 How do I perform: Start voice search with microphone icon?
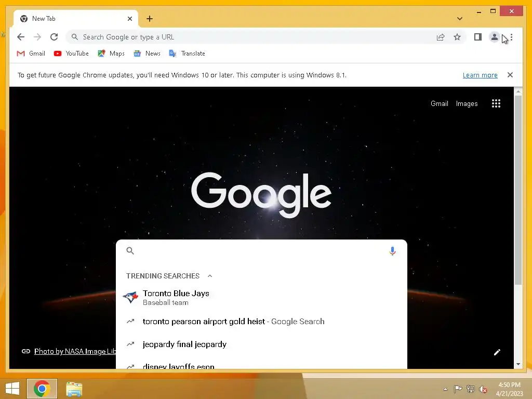point(392,251)
